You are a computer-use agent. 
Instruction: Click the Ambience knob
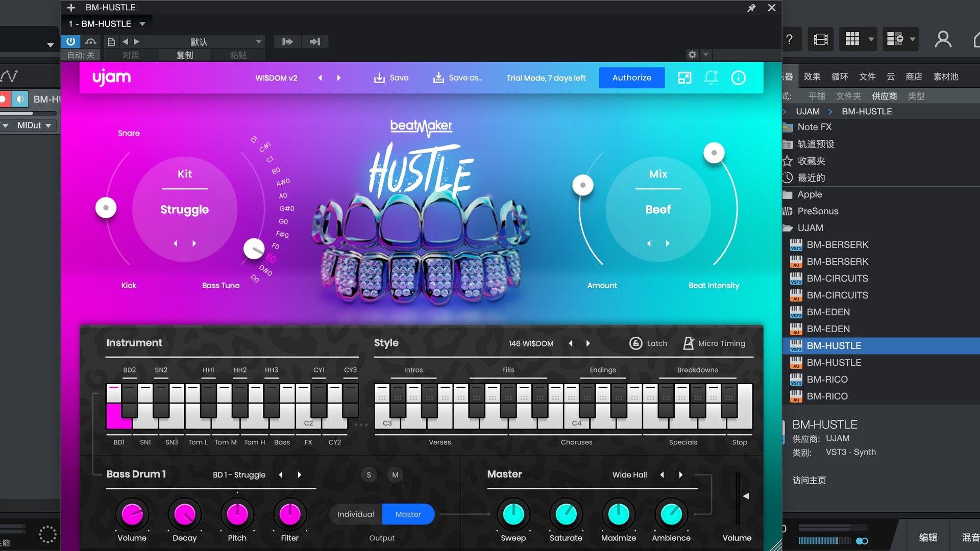pos(671,514)
